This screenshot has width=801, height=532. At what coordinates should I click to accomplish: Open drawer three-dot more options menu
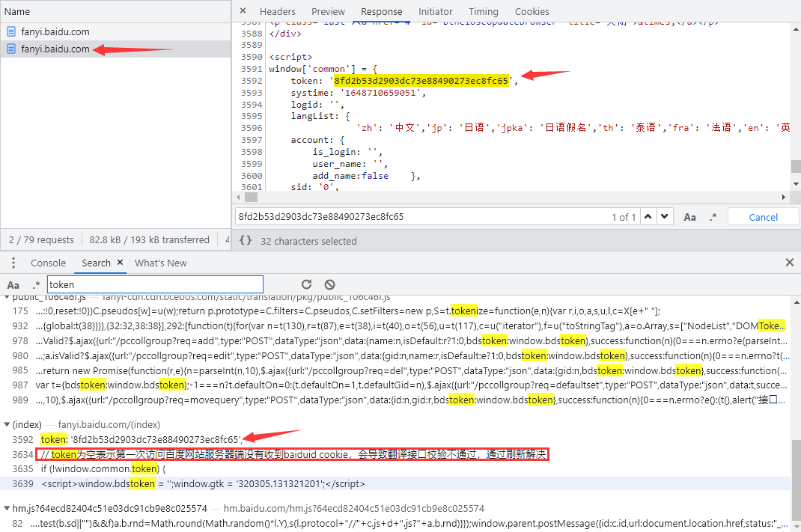(x=13, y=263)
